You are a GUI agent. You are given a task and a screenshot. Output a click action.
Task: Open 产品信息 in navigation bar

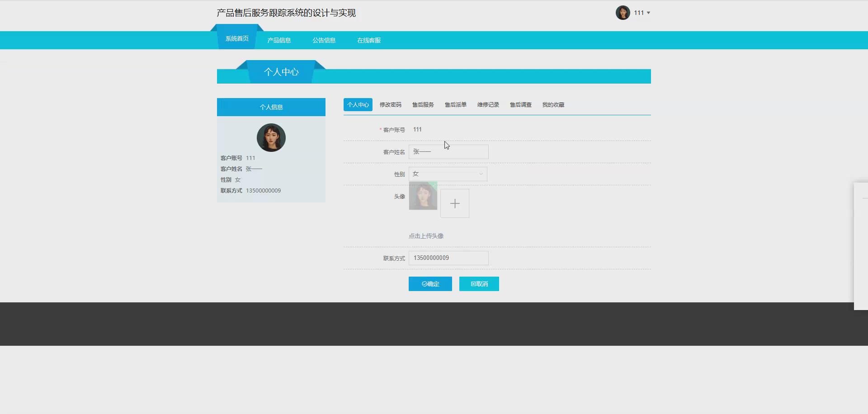point(279,40)
